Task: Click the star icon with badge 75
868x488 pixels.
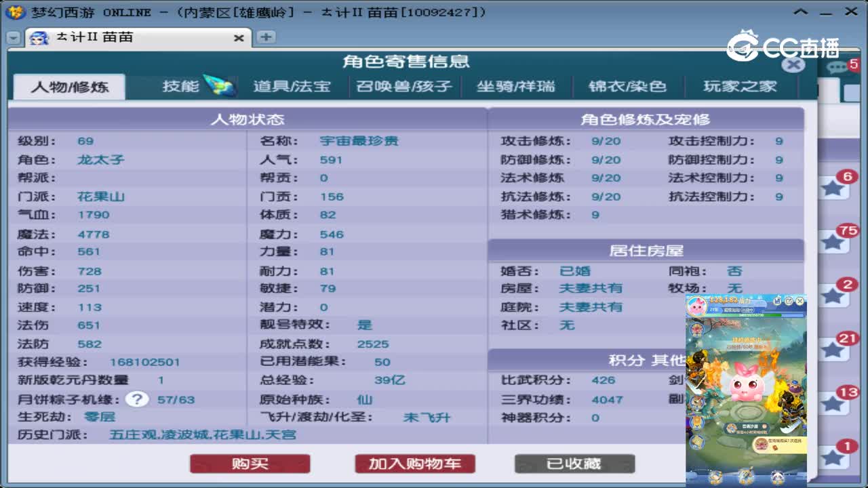Action: click(x=833, y=241)
